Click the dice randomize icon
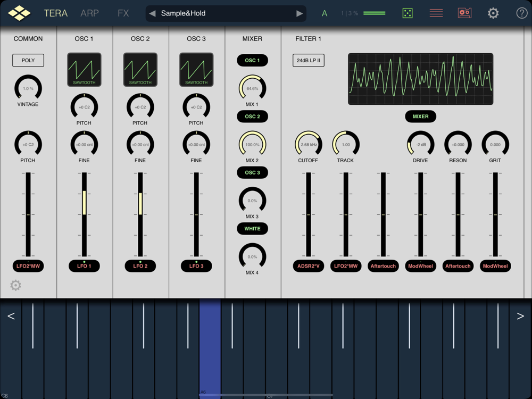 tap(408, 13)
